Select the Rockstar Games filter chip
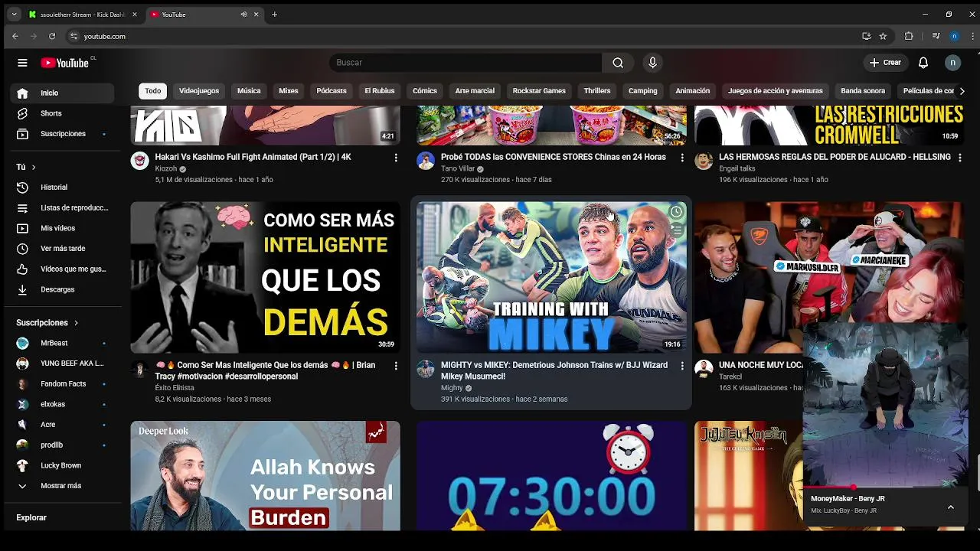 tap(539, 91)
